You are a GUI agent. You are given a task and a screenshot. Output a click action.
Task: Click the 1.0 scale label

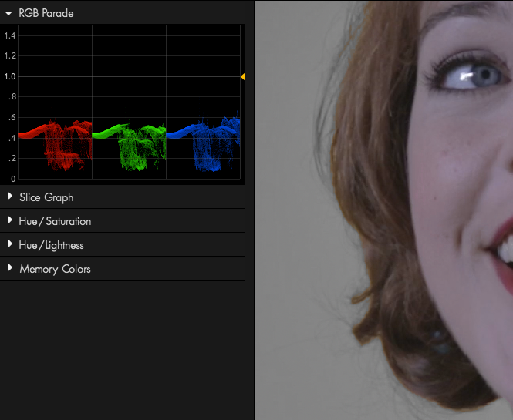tap(10, 76)
